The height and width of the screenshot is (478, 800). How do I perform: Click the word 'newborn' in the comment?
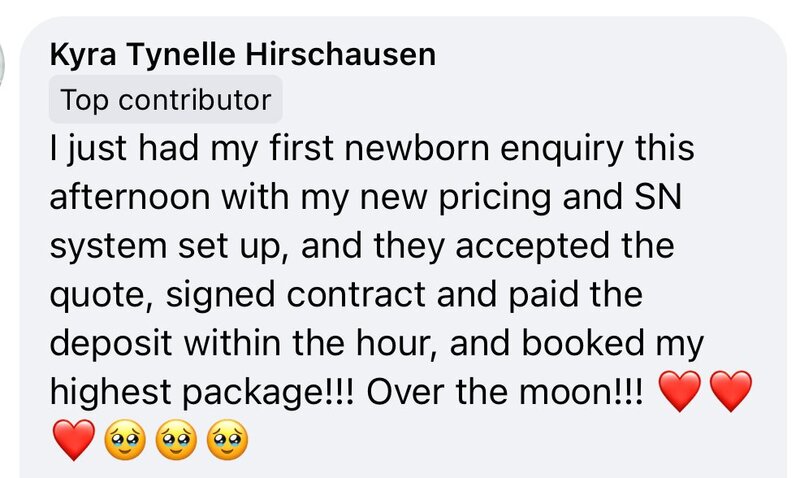point(417,148)
